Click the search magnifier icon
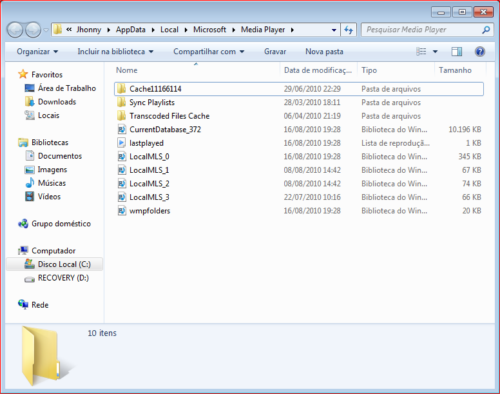The image size is (500, 394). click(x=486, y=30)
